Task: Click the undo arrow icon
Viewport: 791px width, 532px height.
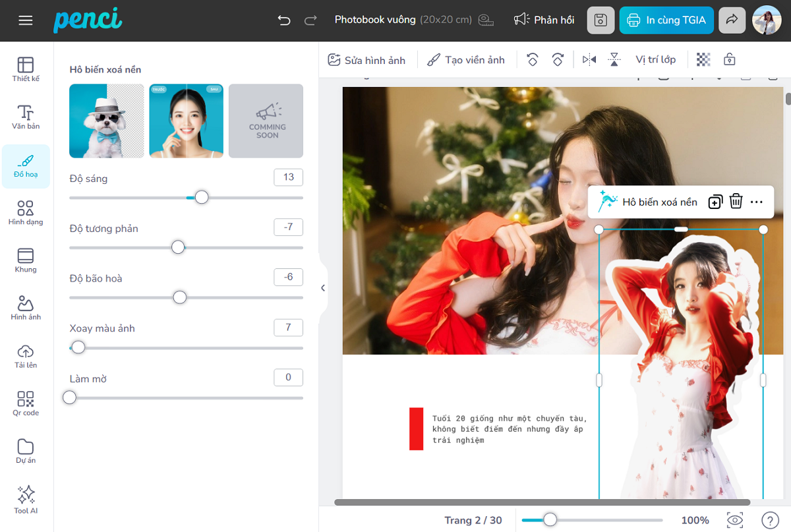Action: click(x=284, y=20)
